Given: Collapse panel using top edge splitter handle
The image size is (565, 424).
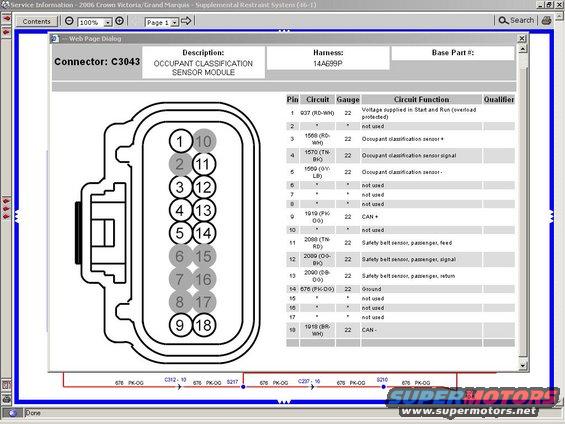Looking at the screenshot, I should 284,31.
